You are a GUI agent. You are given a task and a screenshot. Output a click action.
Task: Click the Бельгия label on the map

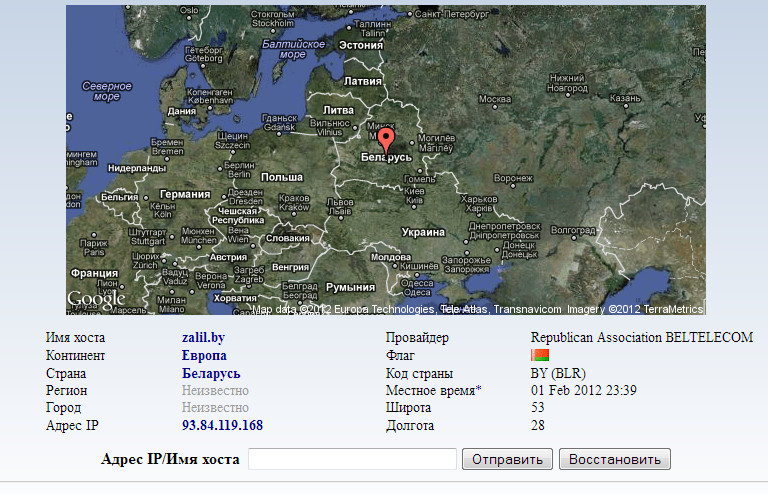[120, 197]
